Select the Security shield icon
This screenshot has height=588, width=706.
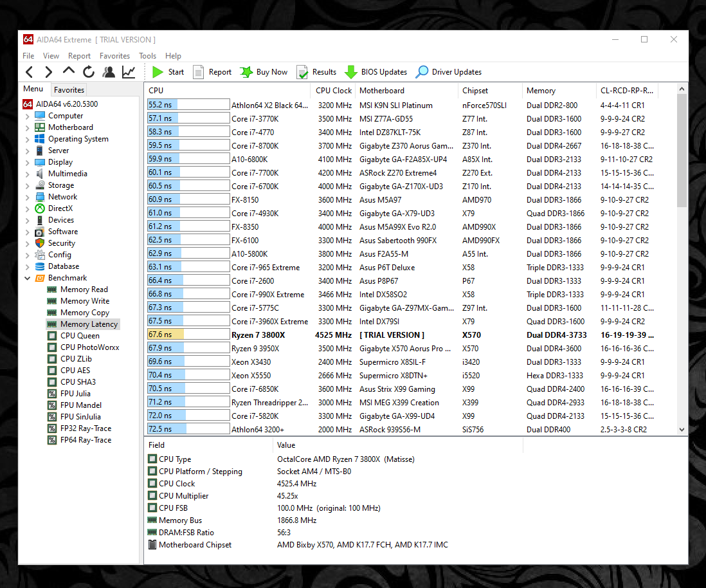[40, 243]
